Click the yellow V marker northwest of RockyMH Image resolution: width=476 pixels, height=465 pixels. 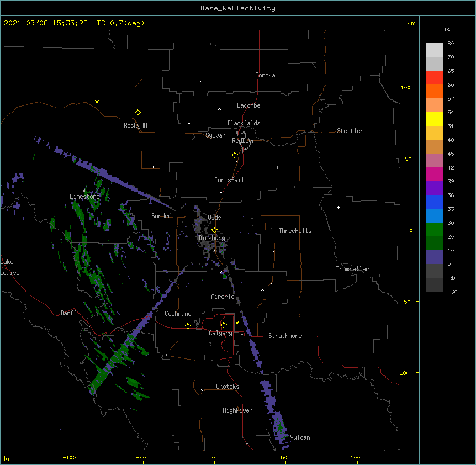pos(97,102)
